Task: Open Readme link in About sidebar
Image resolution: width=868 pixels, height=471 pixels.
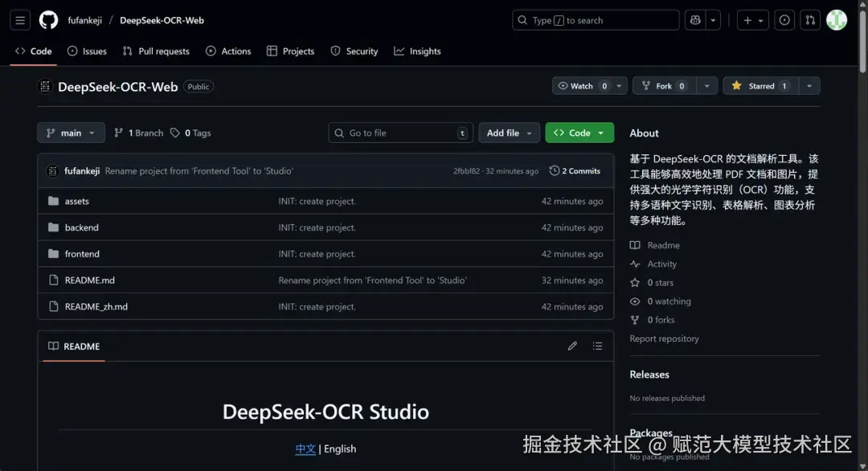Action: (x=655, y=245)
